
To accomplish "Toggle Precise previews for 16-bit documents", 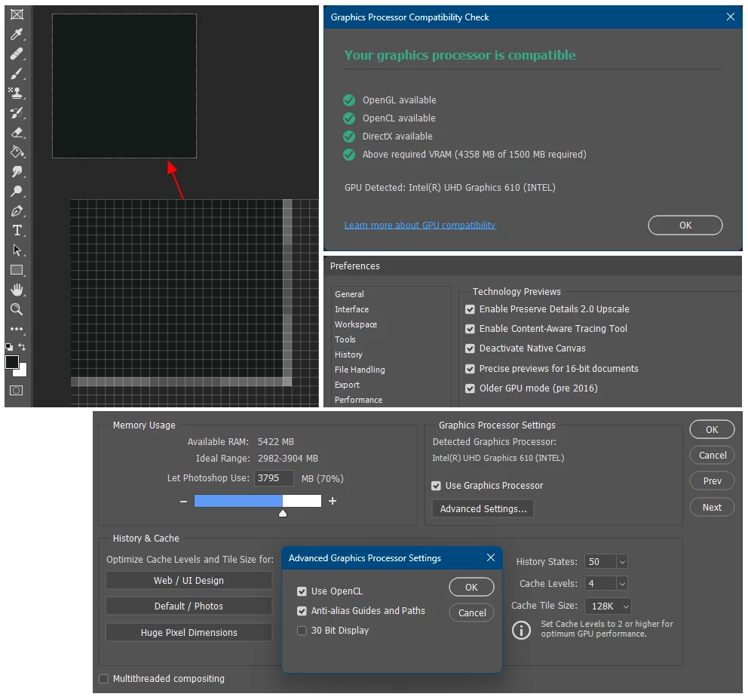I will [470, 369].
